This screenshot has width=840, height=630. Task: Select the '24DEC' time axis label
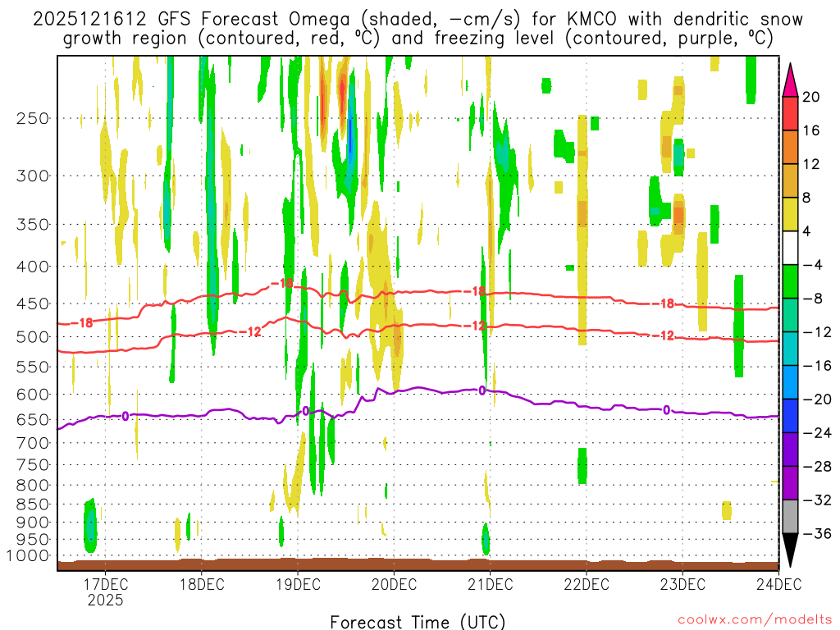pos(779,583)
